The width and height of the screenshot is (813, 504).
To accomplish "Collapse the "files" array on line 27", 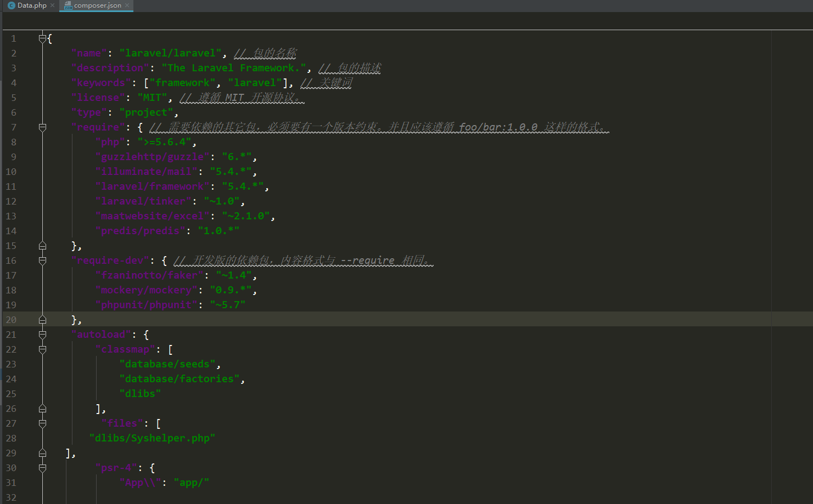I will click(42, 423).
